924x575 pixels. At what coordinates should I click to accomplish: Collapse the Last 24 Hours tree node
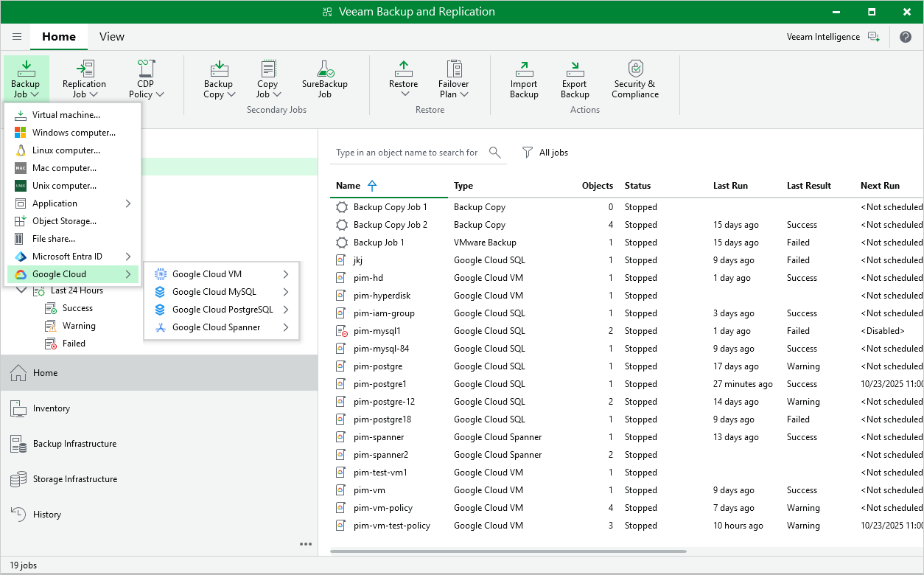click(x=20, y=290)
